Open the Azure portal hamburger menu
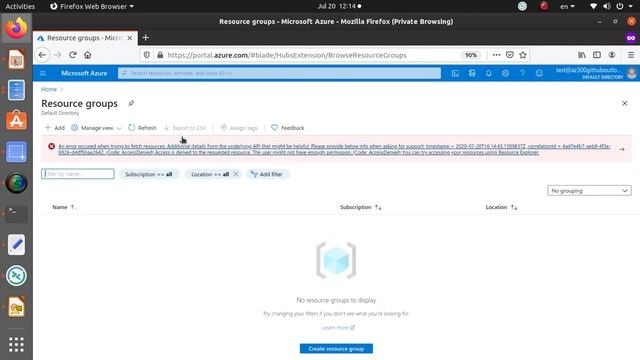 point(43,73)
